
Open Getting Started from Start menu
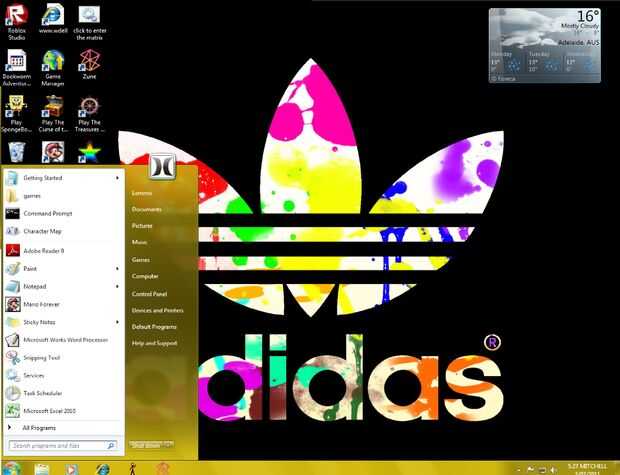point(62,178)
